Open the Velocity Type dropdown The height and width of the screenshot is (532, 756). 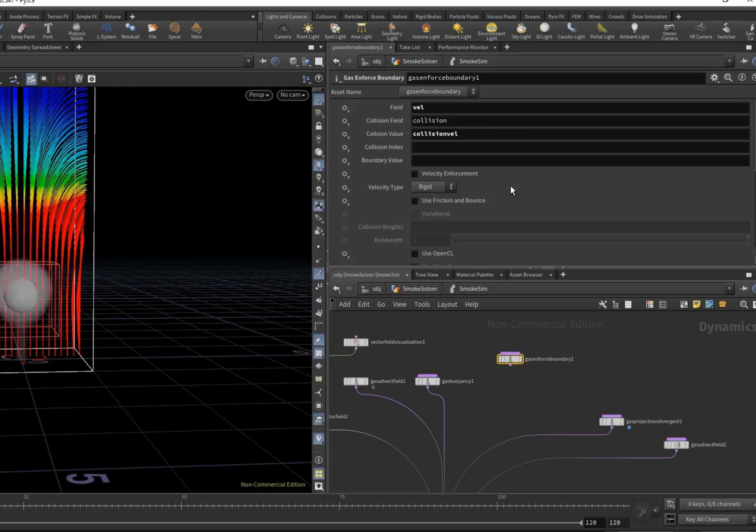tap(434, 187)
